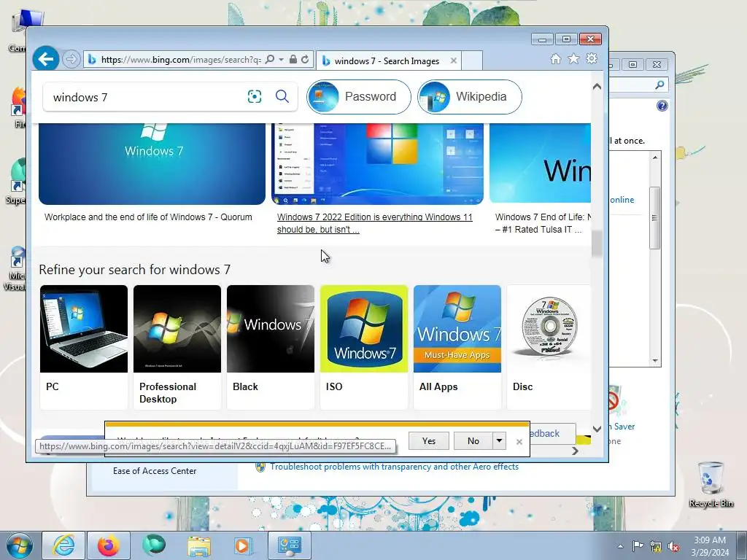747x560 pixels.
Task: Open 'Workplace and the end of life' caption
Action: [x=148, y=217]
